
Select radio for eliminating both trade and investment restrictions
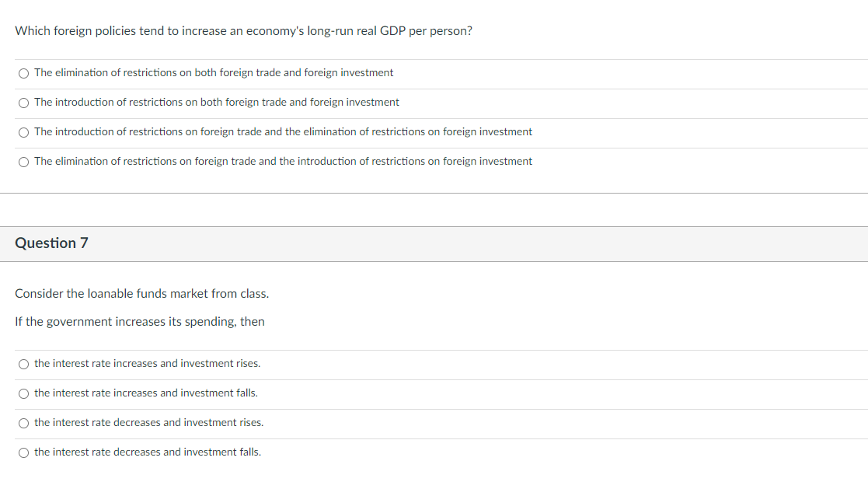click(25, 73)
